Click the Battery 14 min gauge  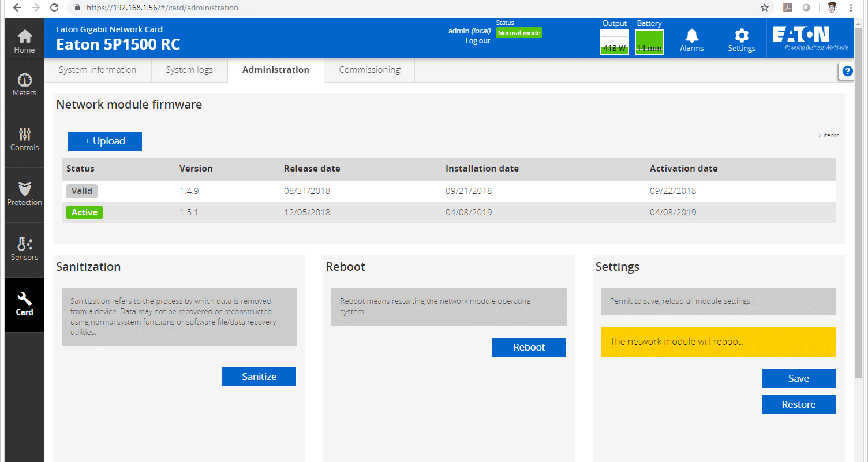pos(649,42)
